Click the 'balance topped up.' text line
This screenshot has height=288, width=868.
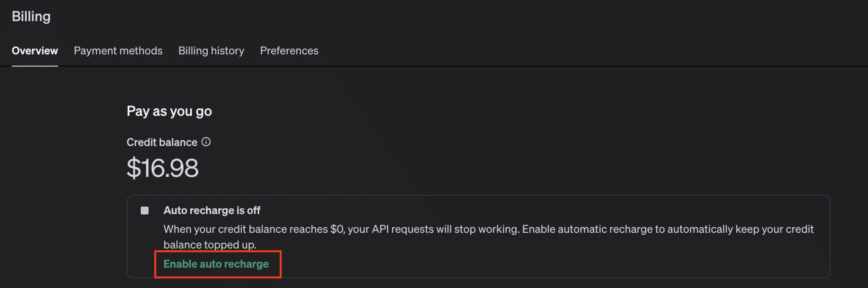[210, 245]
